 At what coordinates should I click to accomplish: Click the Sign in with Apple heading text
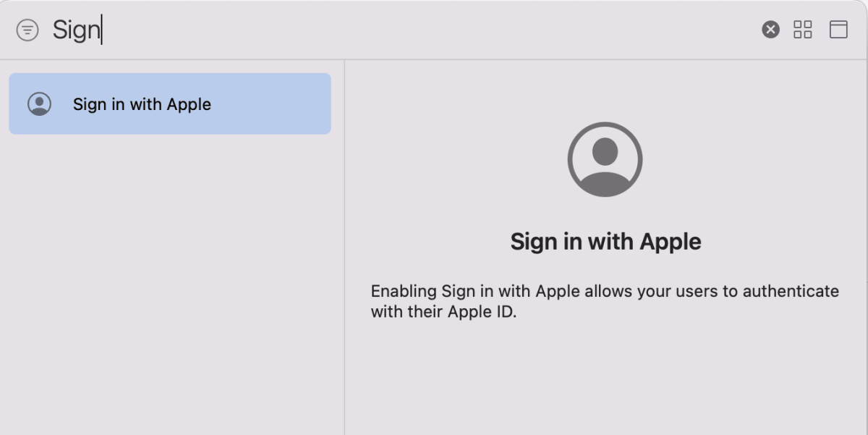pos(606,241)
